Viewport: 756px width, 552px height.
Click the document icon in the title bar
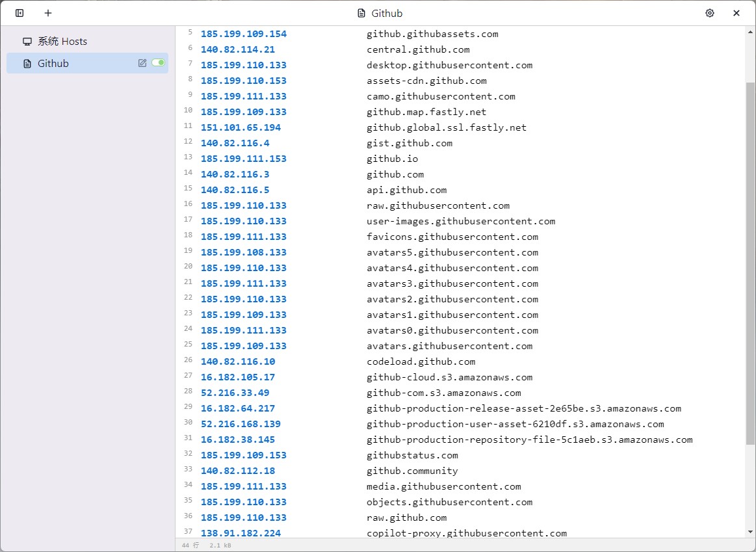pos(361,14)
